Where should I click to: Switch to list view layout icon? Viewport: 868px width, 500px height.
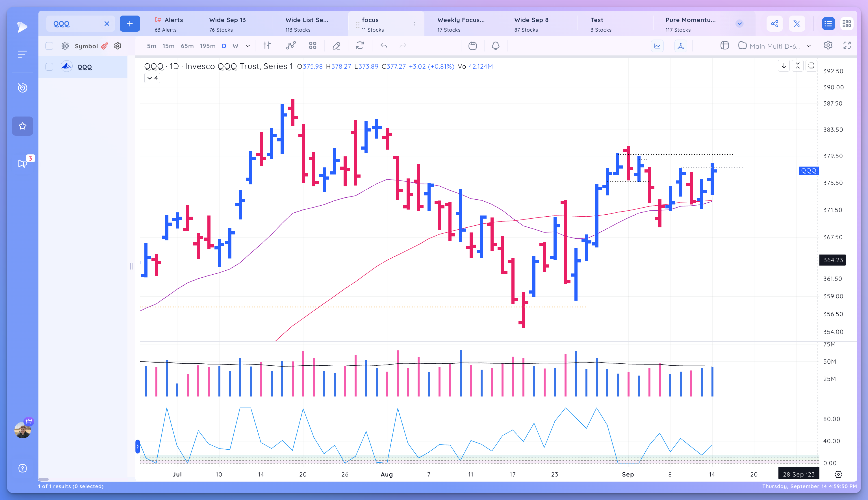pos(828,24)
